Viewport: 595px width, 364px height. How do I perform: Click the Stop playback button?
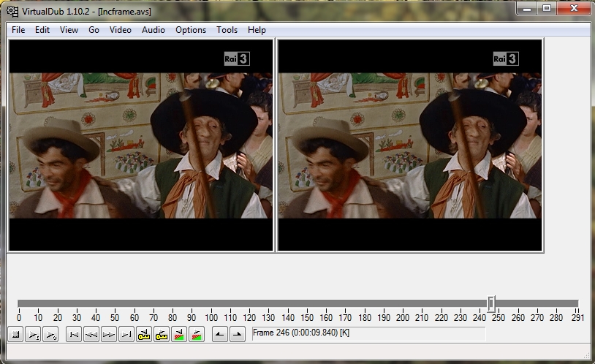15,334
